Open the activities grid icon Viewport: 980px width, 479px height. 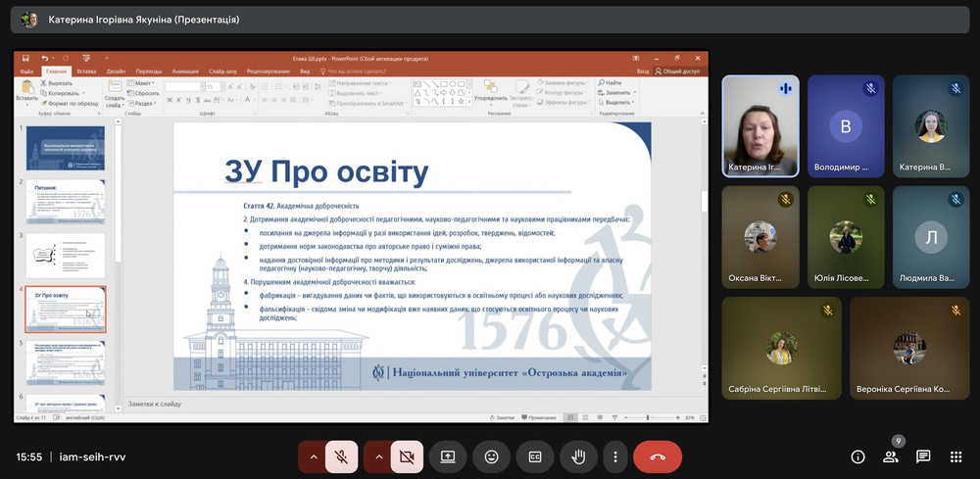coord(955,456)
